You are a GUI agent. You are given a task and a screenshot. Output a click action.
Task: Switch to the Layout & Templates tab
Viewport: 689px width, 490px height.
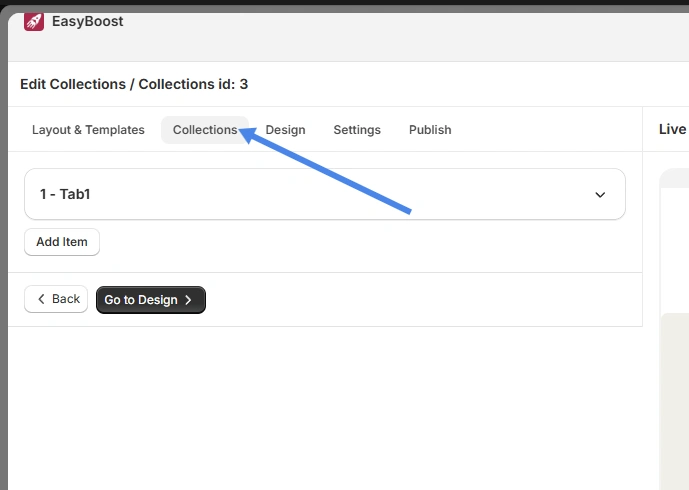tap(88, 130)
